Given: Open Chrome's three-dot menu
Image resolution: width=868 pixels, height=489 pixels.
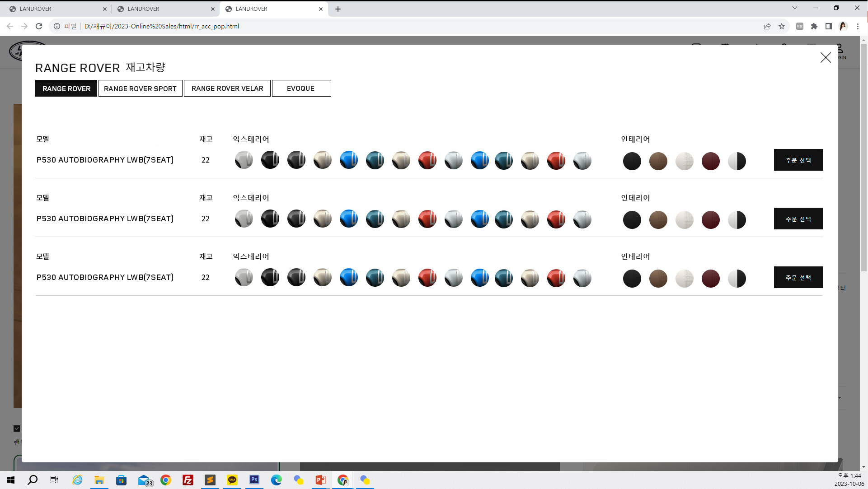Looking at the screenshot, I should [x=858, y=26].
